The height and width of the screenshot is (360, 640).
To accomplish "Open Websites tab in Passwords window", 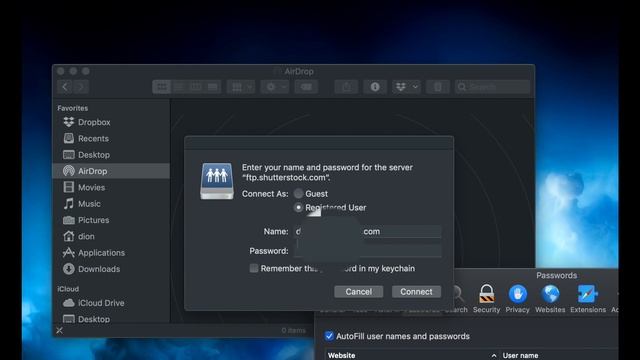I will point(550,298).
